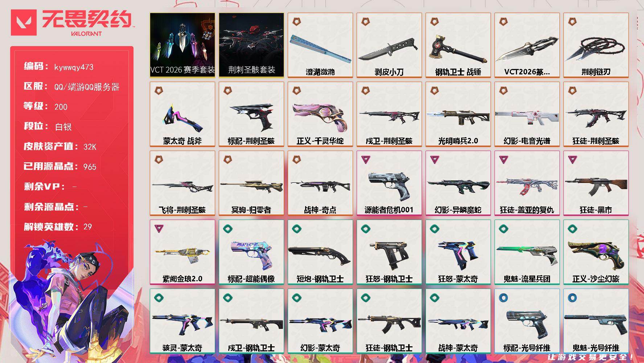644x363 pixels.
Task: Click the Valorant logo icon
Action: click(x=24, y=23)
